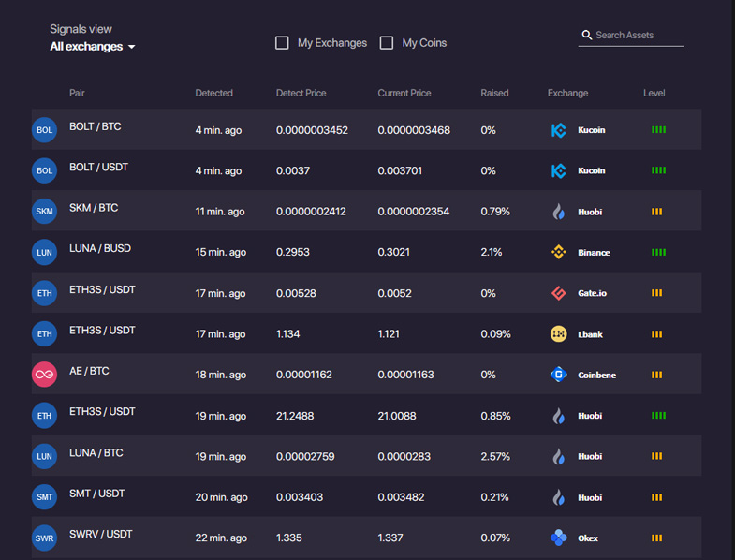Click the Lbank exchange logo
The width and height of the screenshot is (735, 560).
(558, 334)
